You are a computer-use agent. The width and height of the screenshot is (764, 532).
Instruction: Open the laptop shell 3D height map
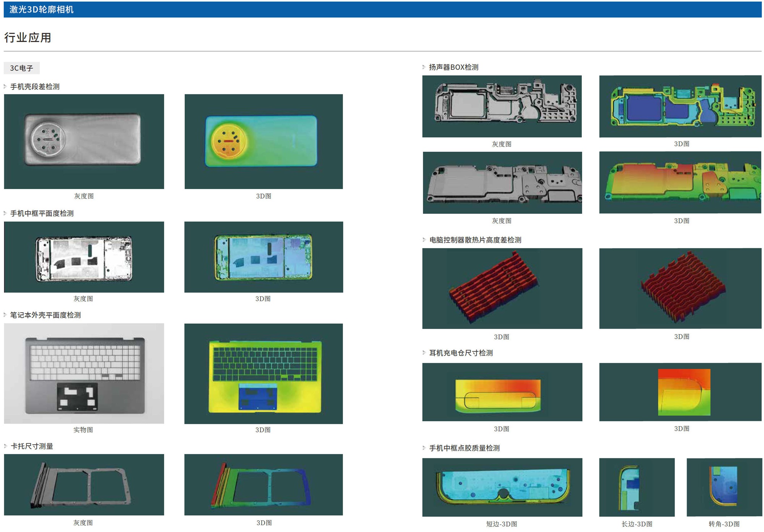pyautogui.click(x=264, y=374)
